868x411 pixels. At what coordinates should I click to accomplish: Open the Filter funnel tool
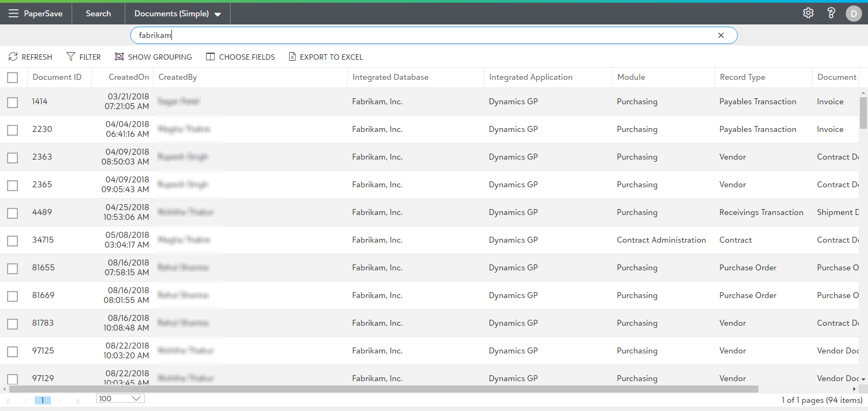coord(71,57)
